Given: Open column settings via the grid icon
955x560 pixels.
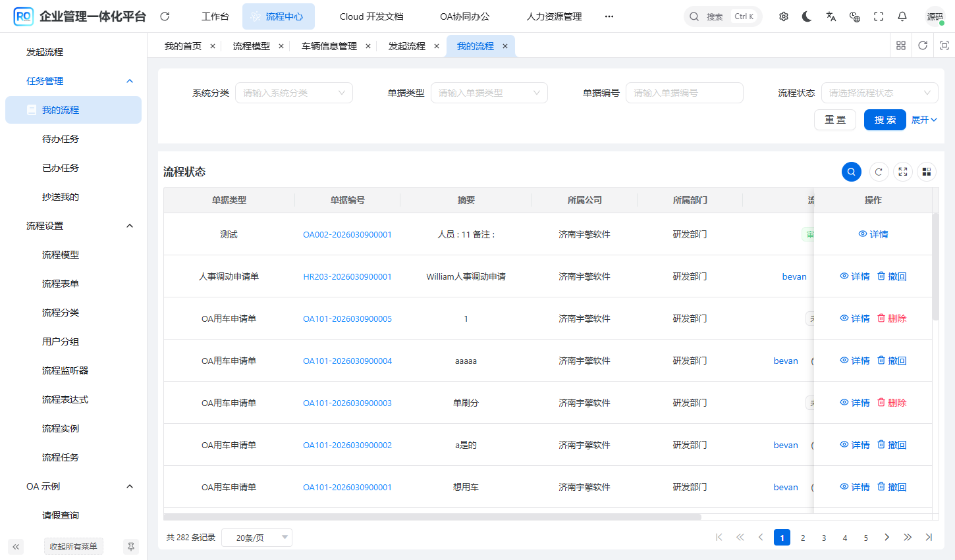Looking at the screenshot, I should [x=927, y=172].
